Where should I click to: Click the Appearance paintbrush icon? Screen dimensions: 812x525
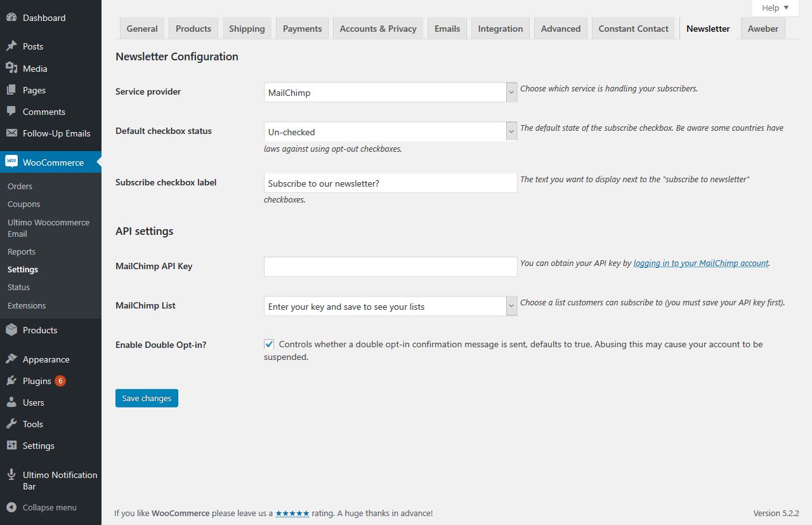point(11,359)
